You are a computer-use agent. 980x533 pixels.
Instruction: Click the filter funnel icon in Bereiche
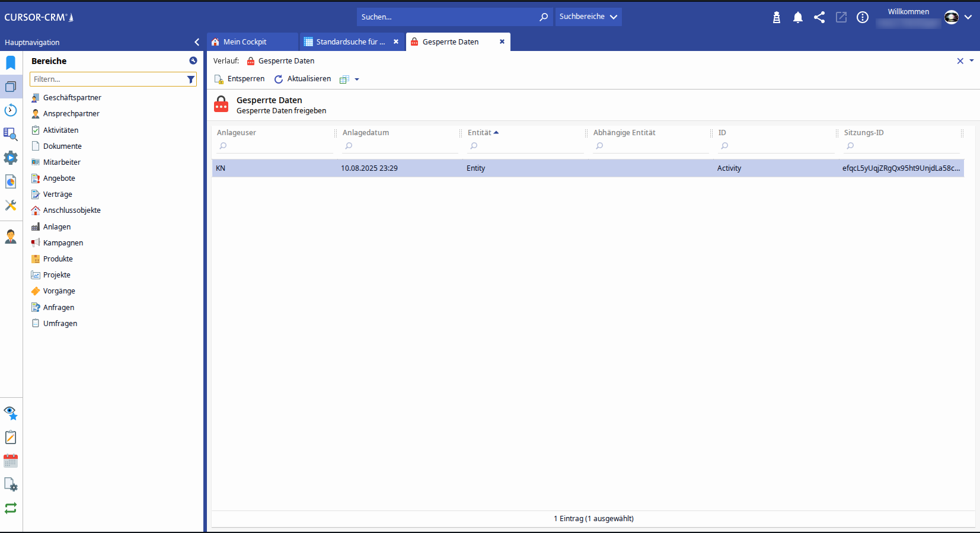pyautogui.click(x=191, y=79)
